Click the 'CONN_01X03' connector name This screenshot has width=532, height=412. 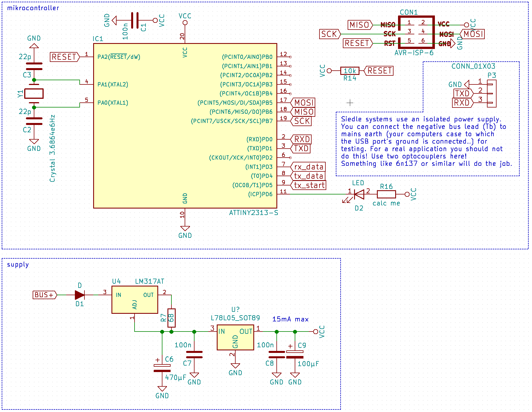pyautogui.click(x=473, y=66)
